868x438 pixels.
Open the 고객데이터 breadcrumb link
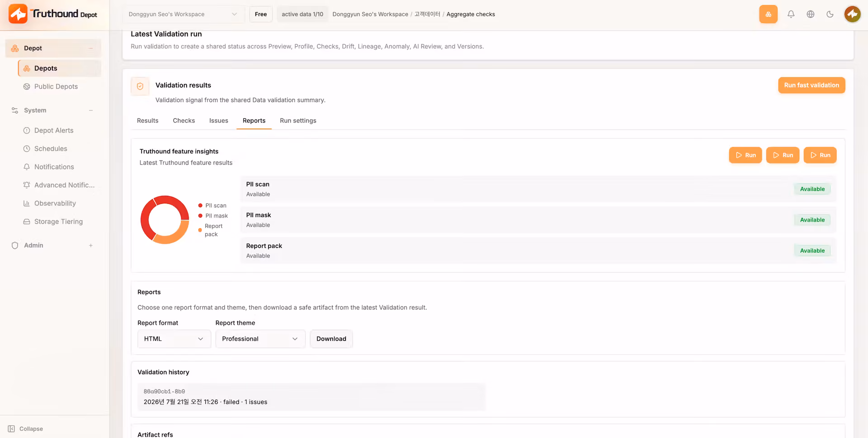pos(427,14)
